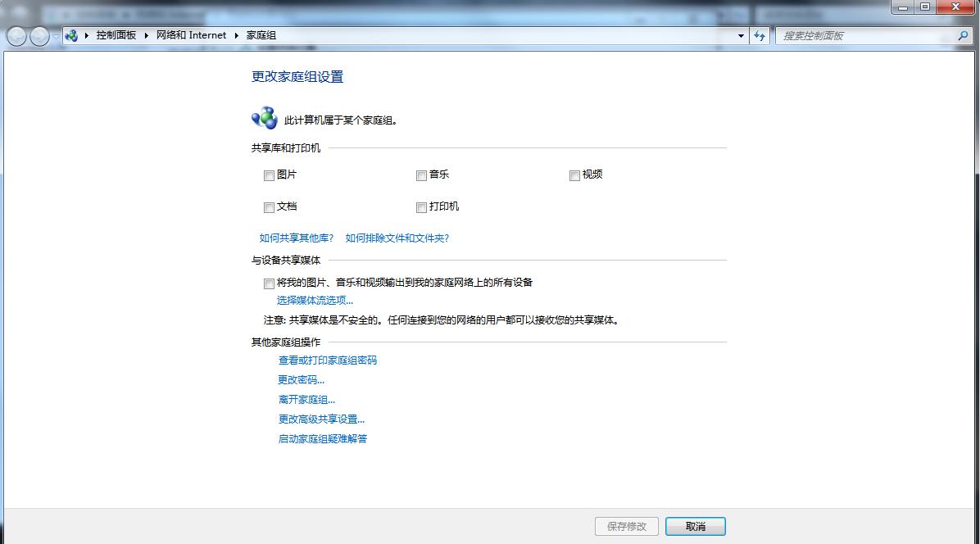Open the 查看或打印家庭组密码 link
The width and height of the screenshot is (980, 544).
click(327, 360)
